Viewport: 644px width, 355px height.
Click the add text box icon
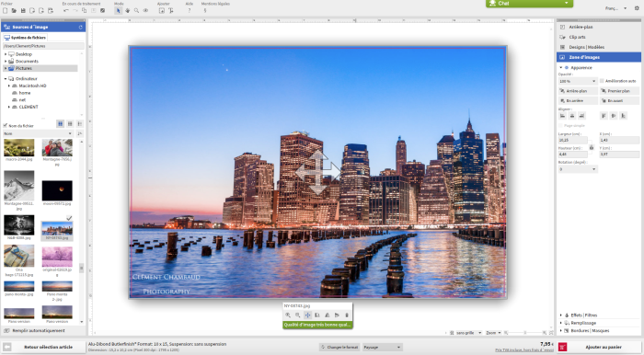pos(171,11)
